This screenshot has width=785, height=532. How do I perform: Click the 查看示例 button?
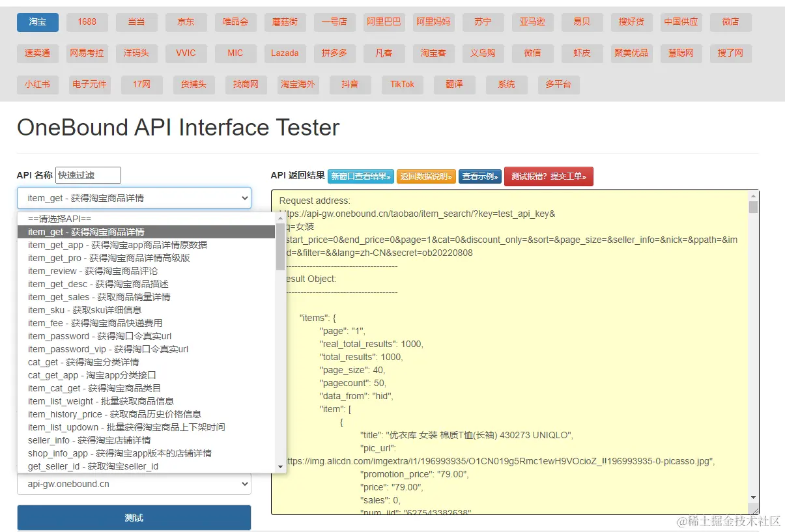[x=480, y=176]
